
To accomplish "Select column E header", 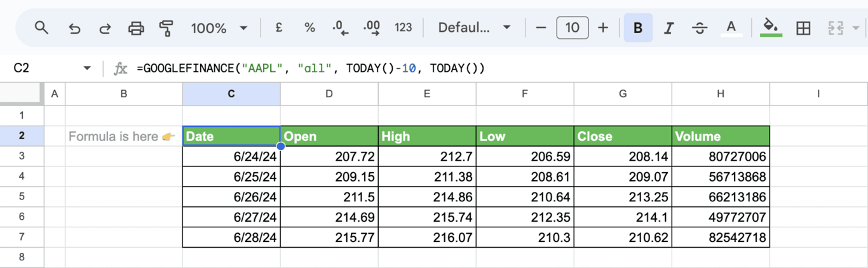I will (x=427, y=94).
